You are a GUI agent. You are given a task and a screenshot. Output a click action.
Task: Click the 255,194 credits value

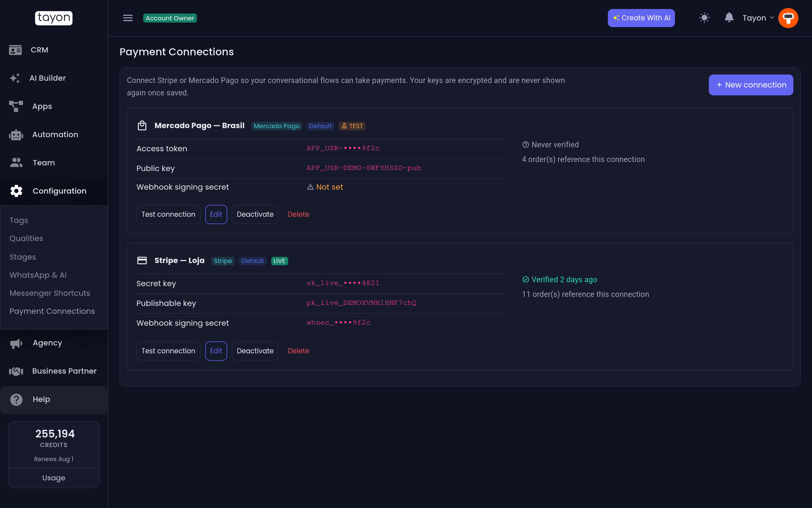[55, 434]
